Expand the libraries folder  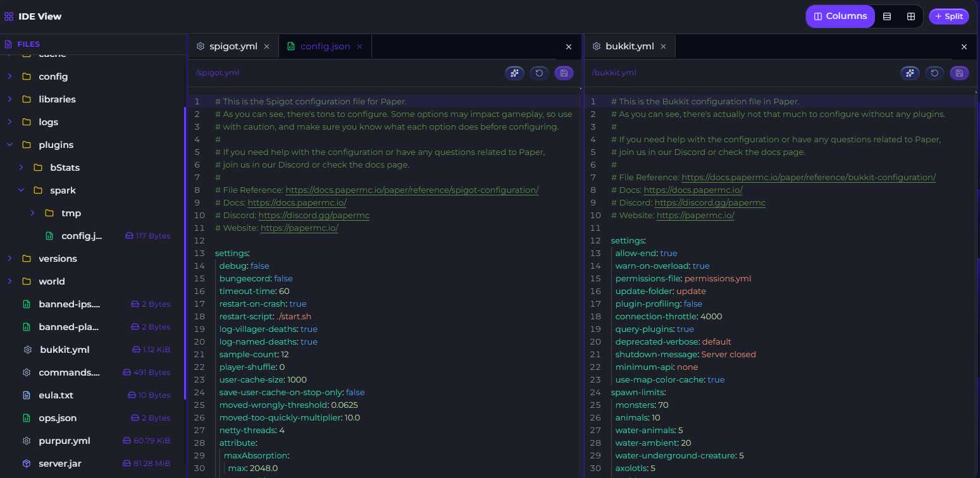coord(9,99)
